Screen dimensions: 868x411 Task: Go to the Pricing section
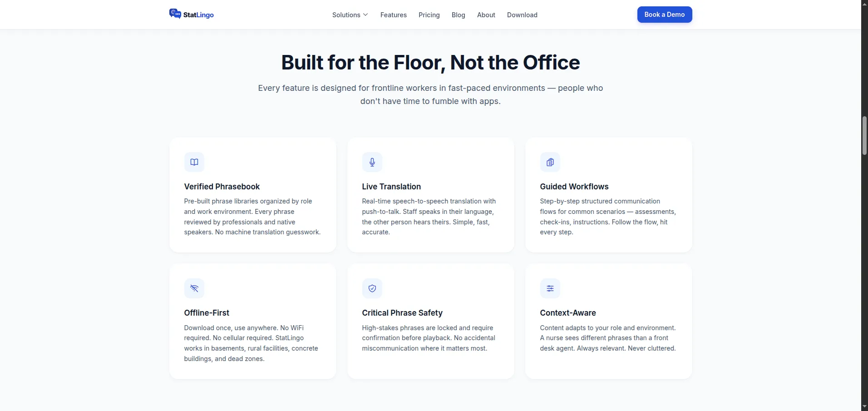[429, 15]
